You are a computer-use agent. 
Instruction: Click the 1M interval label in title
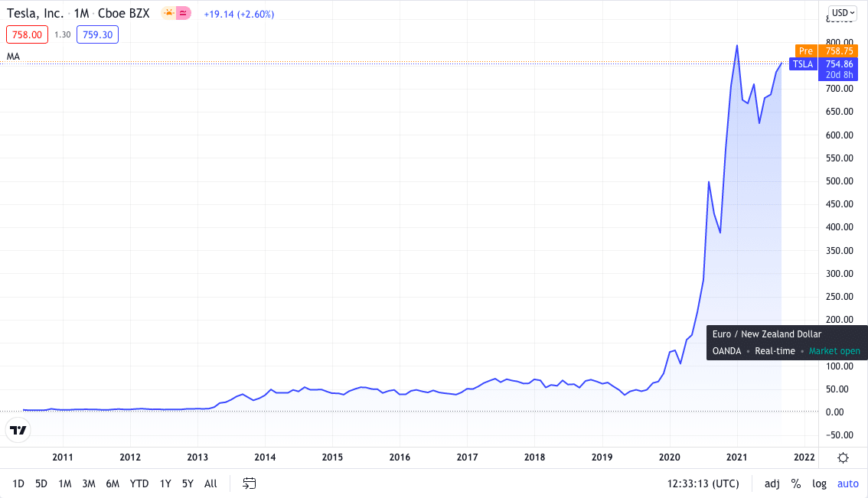point(81,13)
